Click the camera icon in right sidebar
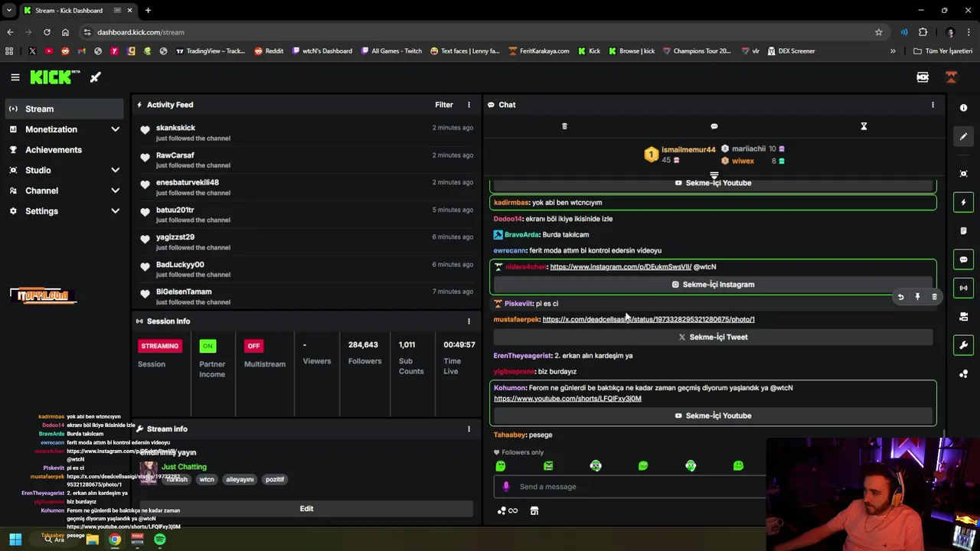The image size is (980, 551). (963, 316)
